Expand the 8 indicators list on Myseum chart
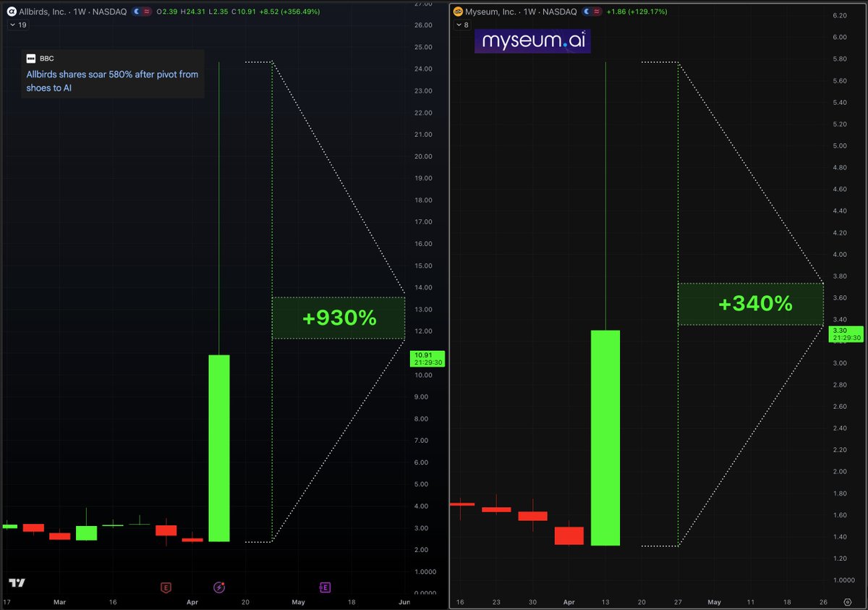 (x=461, y=25)
